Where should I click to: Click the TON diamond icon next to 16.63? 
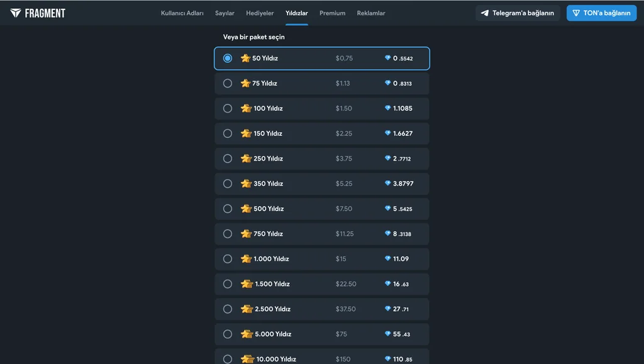(x=387, y=284)
